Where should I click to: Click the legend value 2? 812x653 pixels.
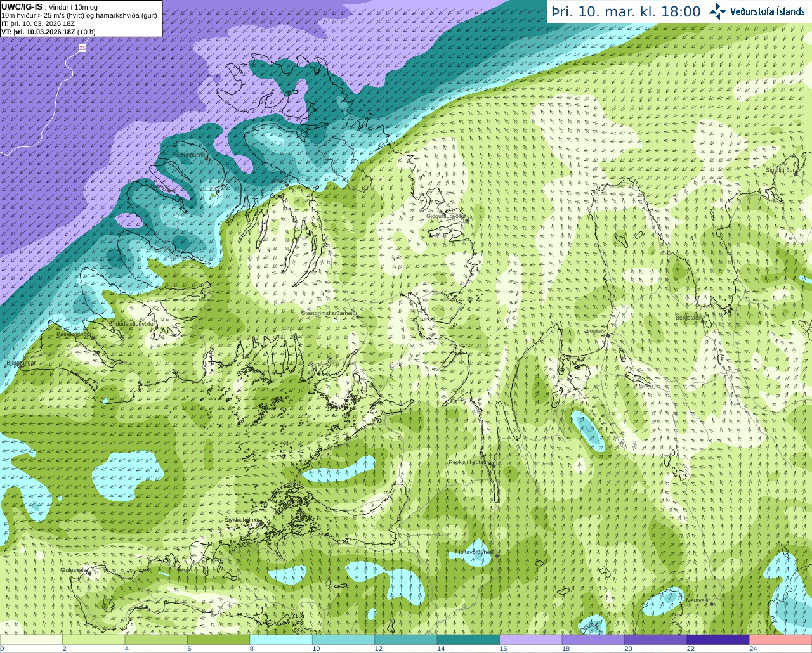(65, 649)
